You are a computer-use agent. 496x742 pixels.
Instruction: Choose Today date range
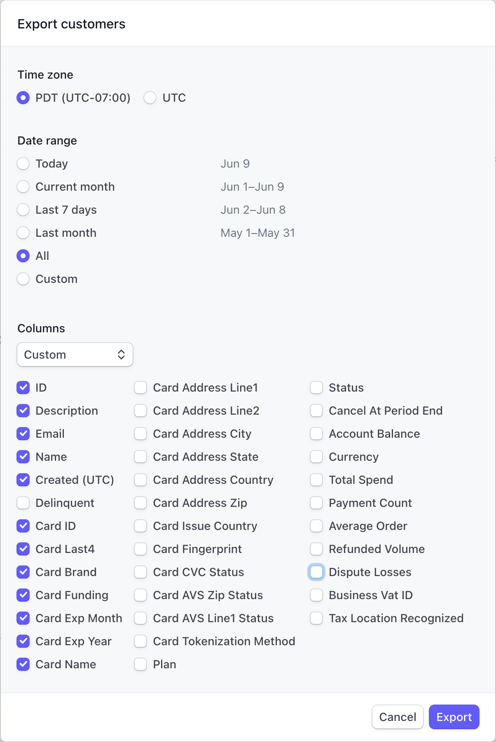click(23, 164)
